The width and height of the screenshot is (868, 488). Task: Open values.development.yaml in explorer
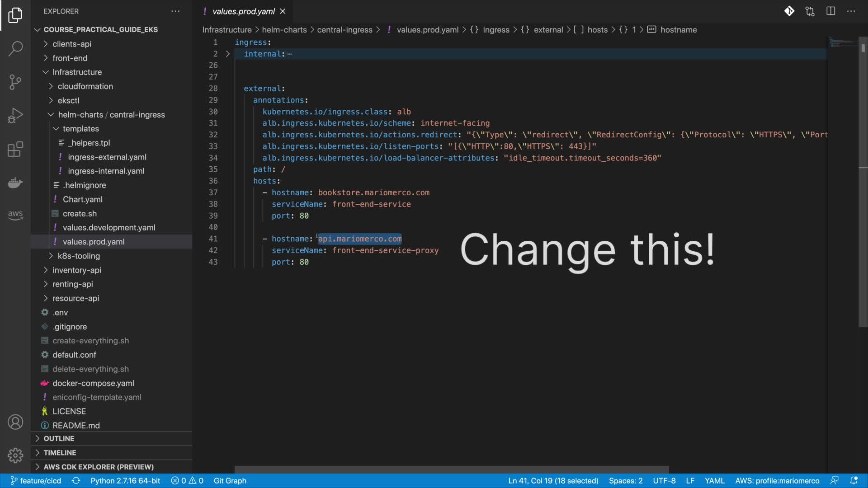108,227
